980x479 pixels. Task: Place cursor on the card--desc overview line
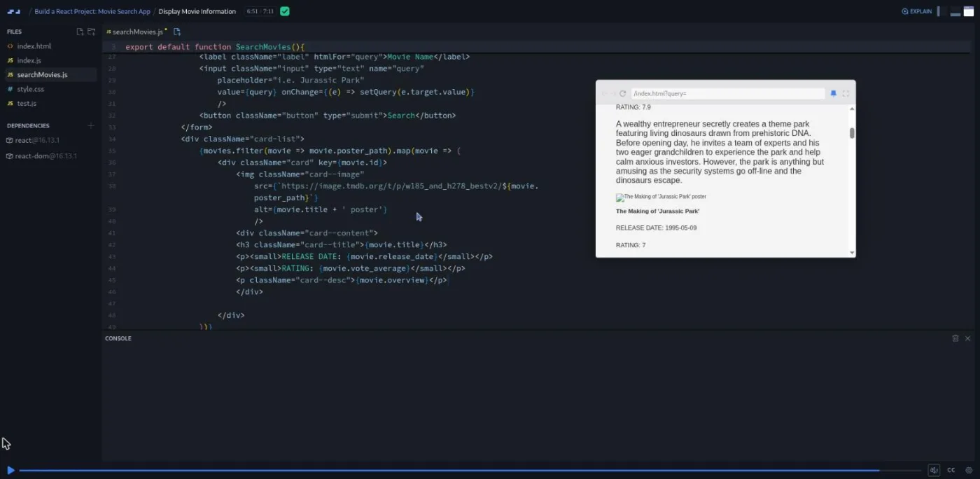pyautogui.click(x=341, y=280)
